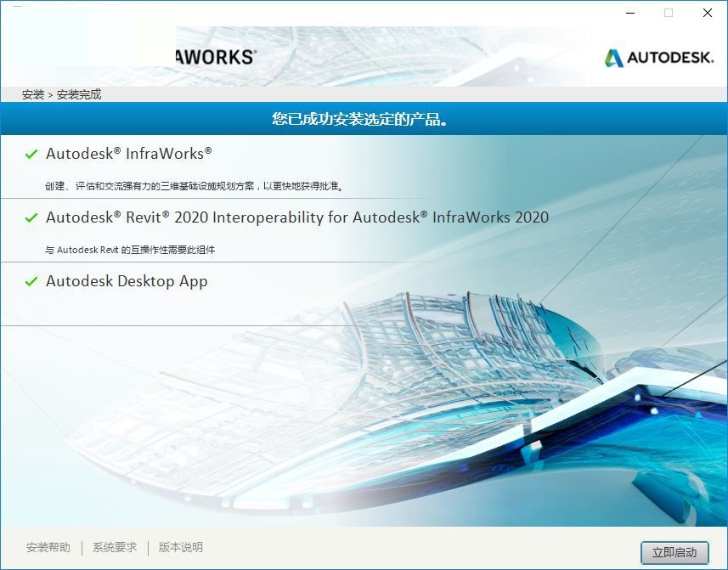728x570 pixels.
Task: Select the Revit 2020 Interoperability product title
Action: coord(297,217)
